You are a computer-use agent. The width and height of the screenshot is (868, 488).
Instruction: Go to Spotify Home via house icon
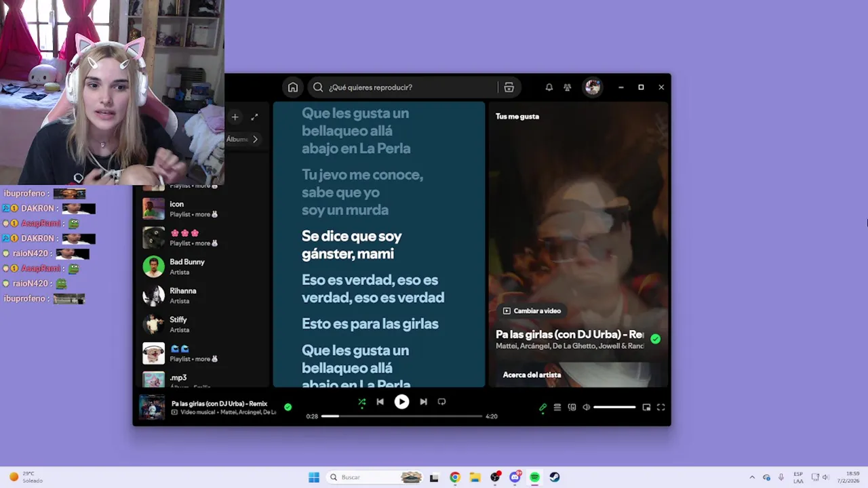click(x=292, y=87)
